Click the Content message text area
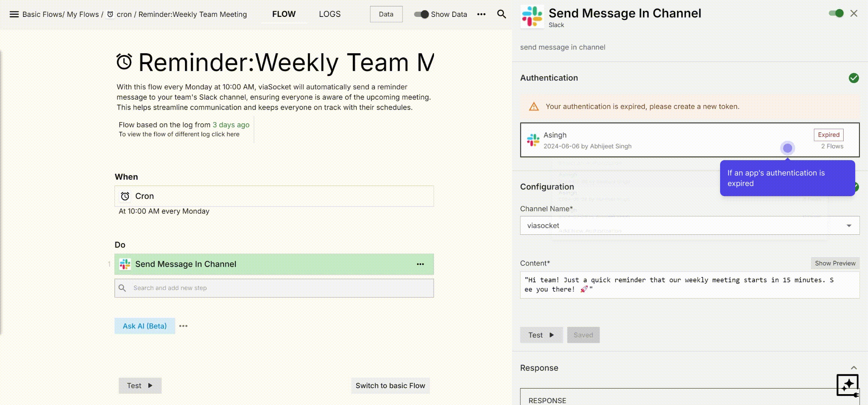 [x=690, y=285]
